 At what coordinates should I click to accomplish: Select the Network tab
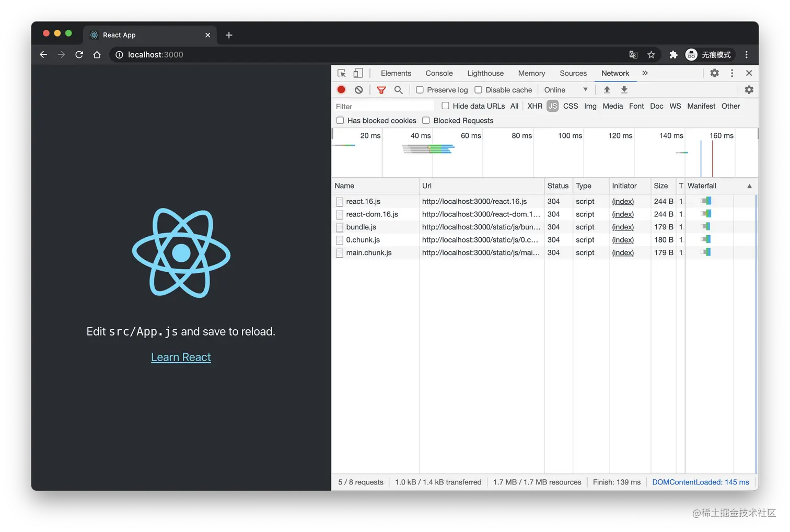click(615, 73)
